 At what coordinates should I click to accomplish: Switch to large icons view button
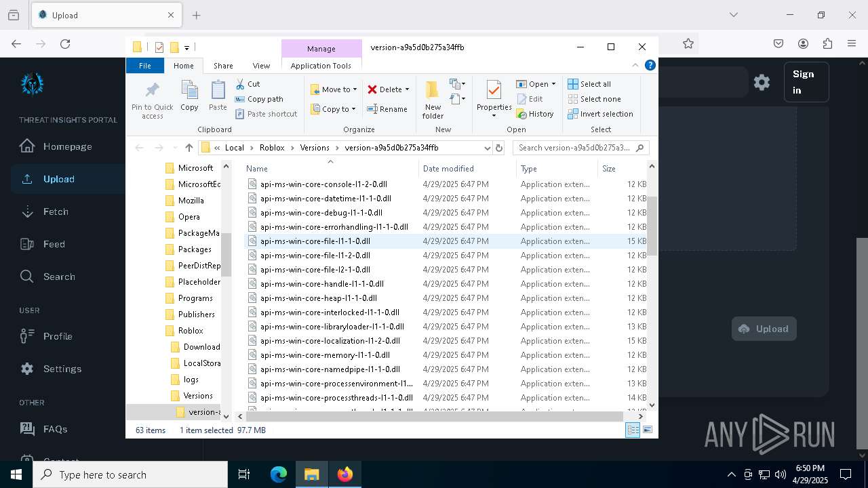648,430
